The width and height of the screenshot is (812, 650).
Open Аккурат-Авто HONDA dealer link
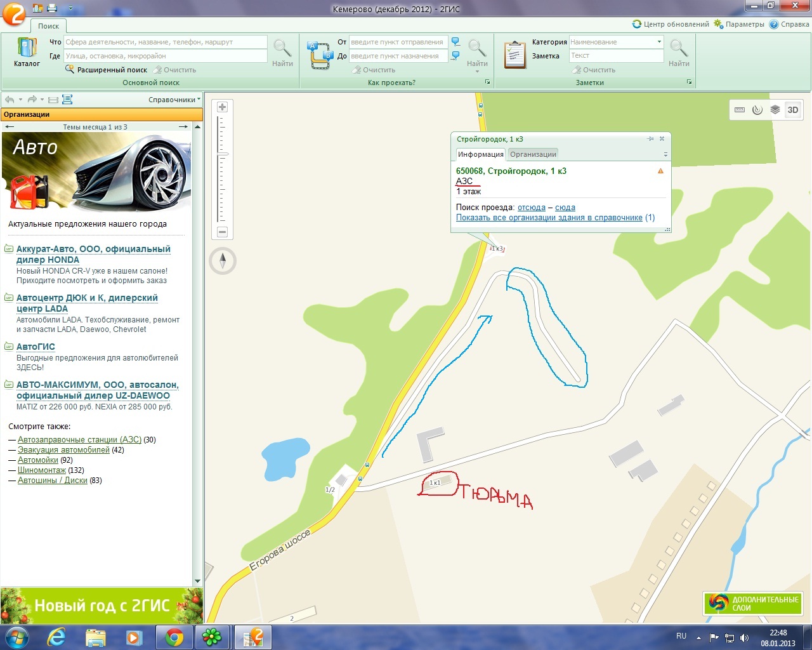[x=93, y=254]
